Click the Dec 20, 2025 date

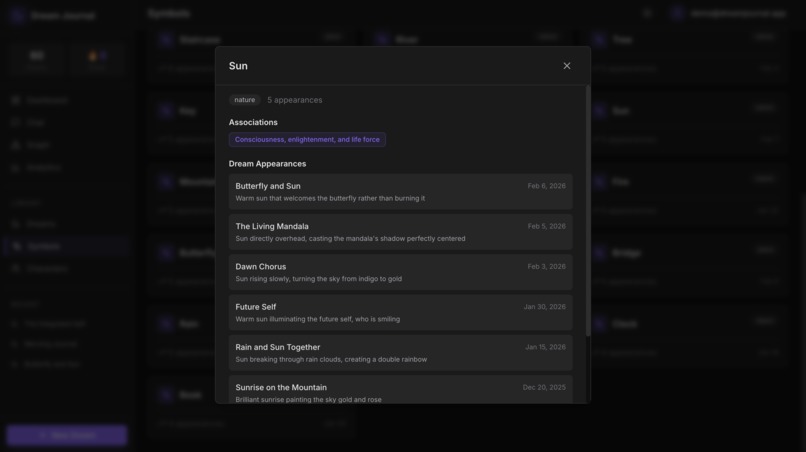tap(544, 387)
